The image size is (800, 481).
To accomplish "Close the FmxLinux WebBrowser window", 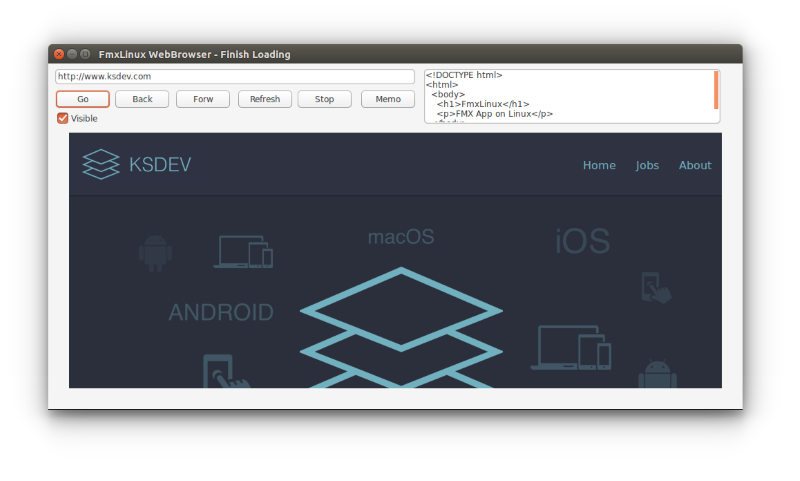I will 59,54.
